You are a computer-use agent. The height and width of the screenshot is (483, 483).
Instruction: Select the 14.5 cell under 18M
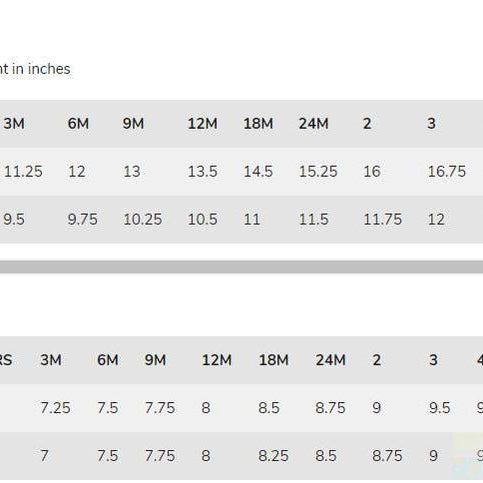[x=258, y=172]
